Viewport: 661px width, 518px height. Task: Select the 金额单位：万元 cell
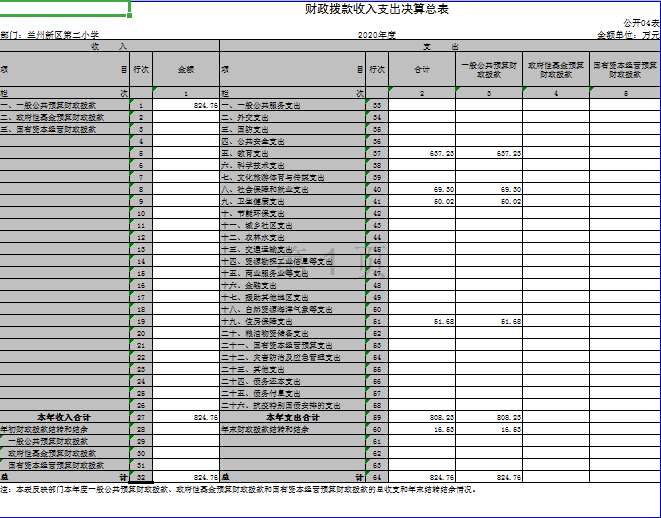628,34
